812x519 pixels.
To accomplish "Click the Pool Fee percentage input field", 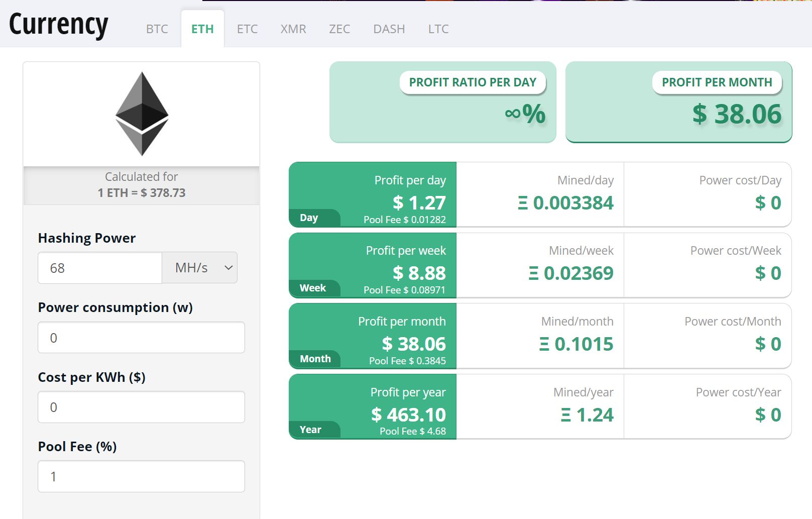I will (x=141, y=476).
